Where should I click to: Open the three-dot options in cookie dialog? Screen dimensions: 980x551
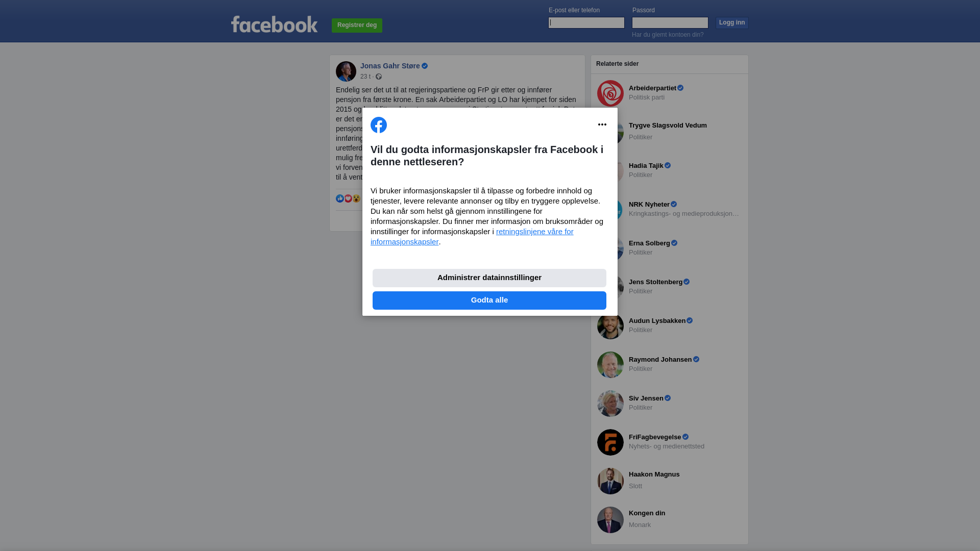pyautogui.click(x=602, y=124)
